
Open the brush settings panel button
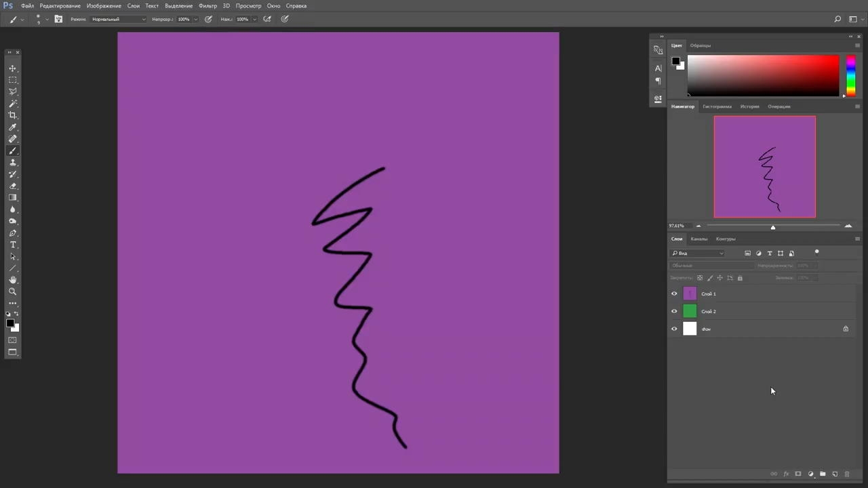tap(58, 19)
